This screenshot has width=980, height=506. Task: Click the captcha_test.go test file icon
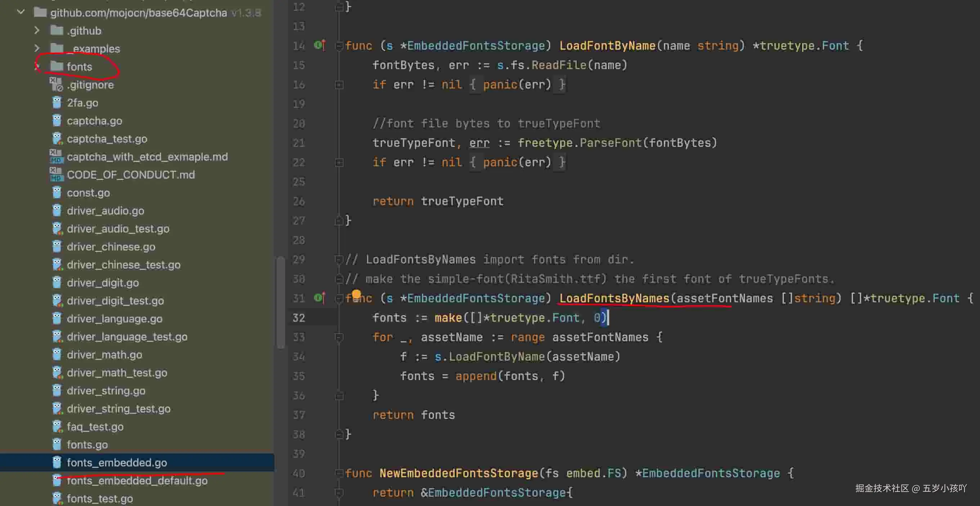pyautogui.click(x=57, y=139)
